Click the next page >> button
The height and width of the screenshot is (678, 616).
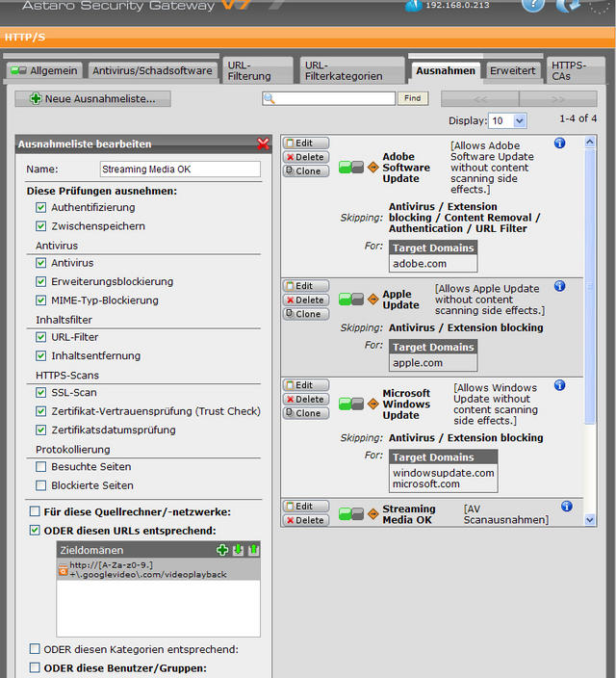558,99
